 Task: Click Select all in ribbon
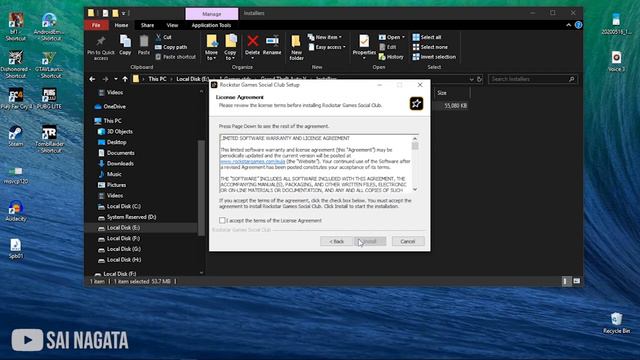tap(427, 37)
